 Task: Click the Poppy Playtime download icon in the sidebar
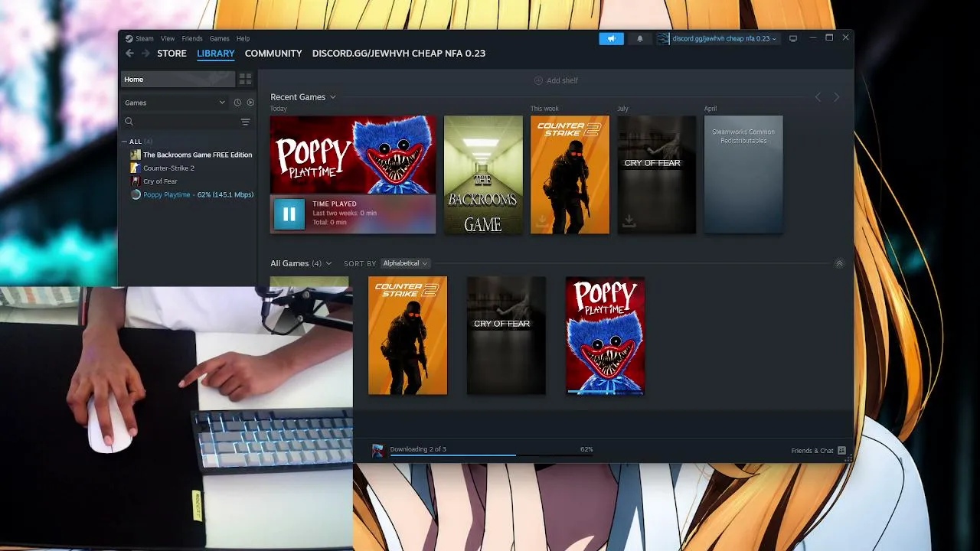click(x=136, y=194)
